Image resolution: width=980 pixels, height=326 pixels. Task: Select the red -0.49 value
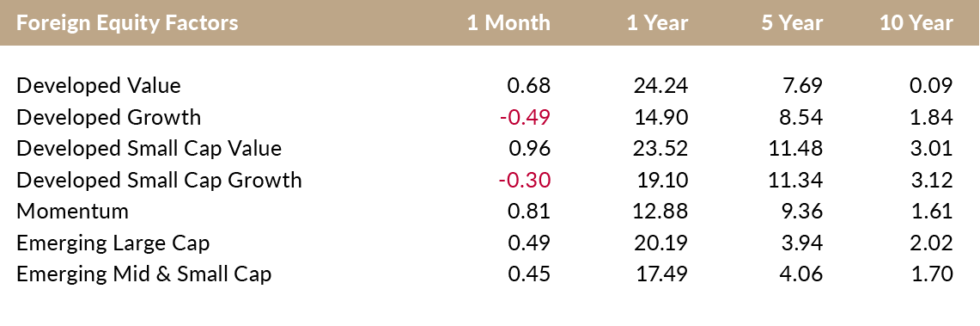tap(525, 117)
